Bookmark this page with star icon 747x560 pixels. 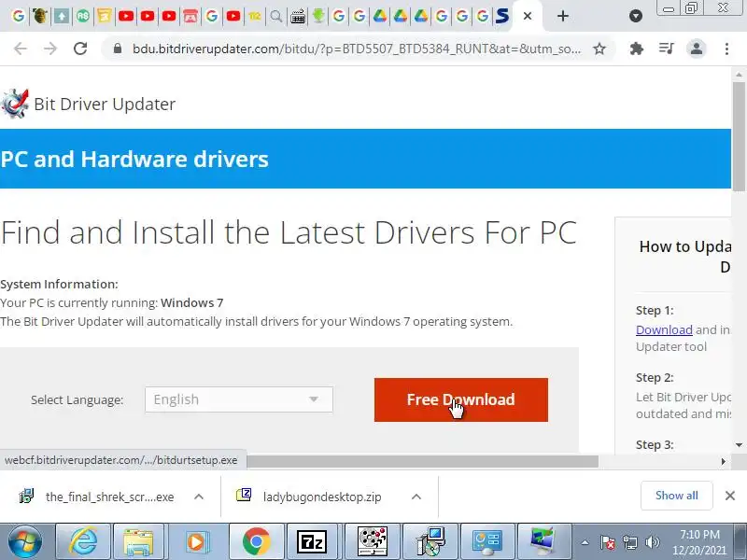point(599,49)
